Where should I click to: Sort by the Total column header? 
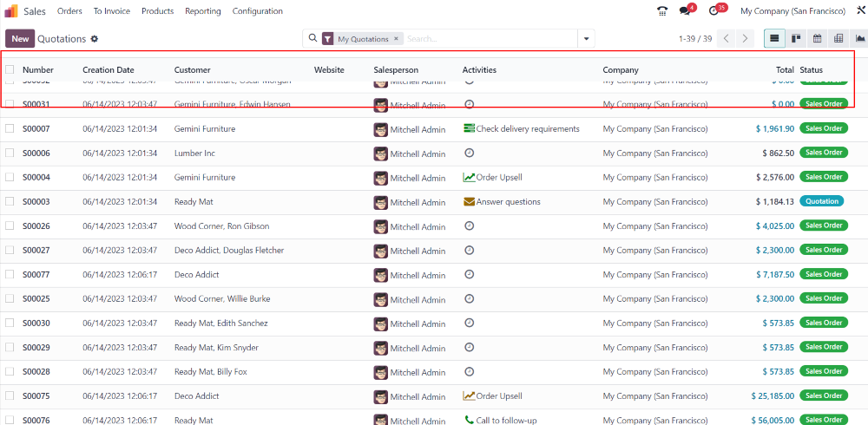[x=785, y=69]
